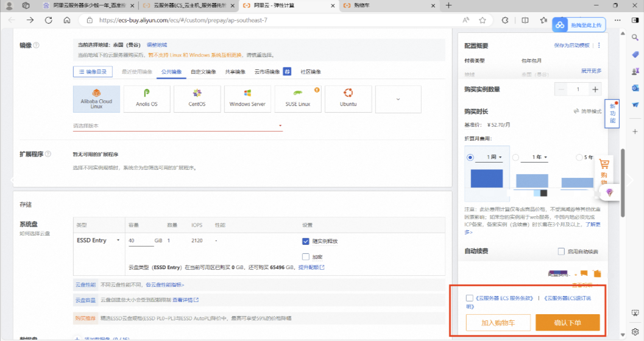Viewport: 644px width, 341px height.
Task: Expand more image options with the chevron
Action: tap(398, 99)
